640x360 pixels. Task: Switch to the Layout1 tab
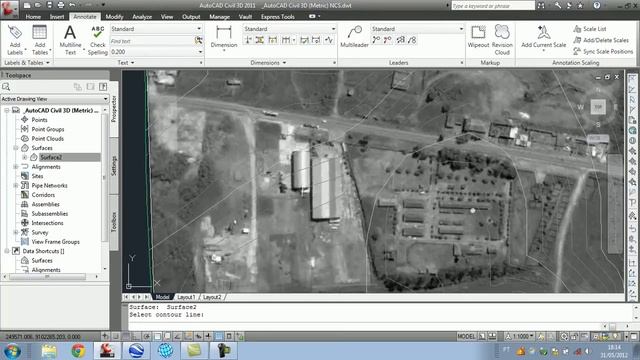pos(186,297)
